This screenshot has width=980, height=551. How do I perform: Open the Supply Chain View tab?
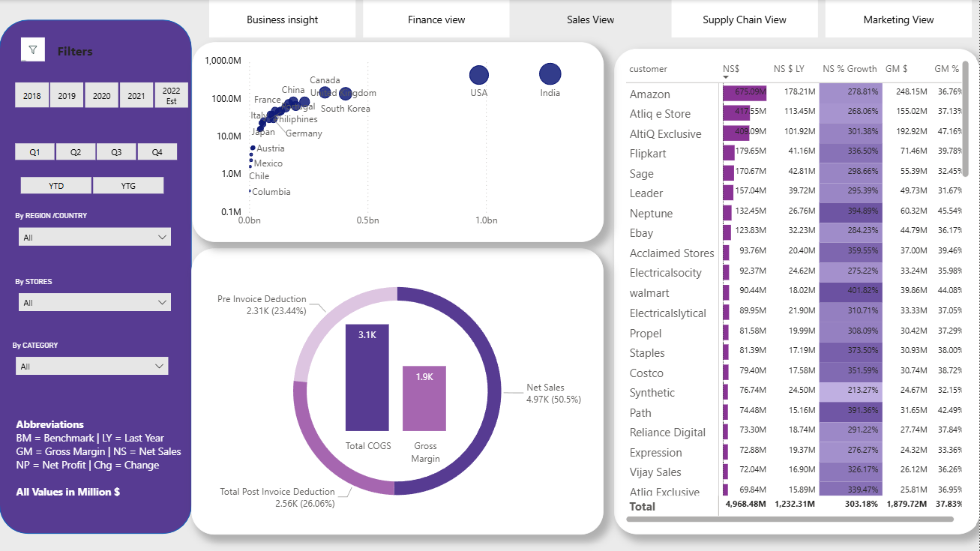coord(744,19)
